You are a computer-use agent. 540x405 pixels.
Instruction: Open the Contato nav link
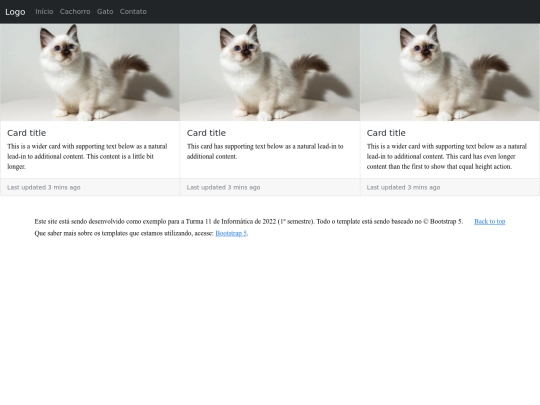[x=133, y=12]
